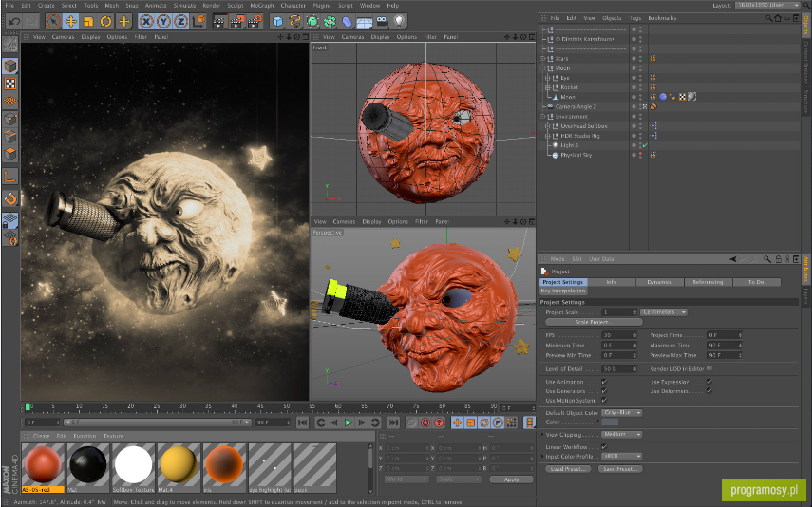Click the Load Preset button

569,469
